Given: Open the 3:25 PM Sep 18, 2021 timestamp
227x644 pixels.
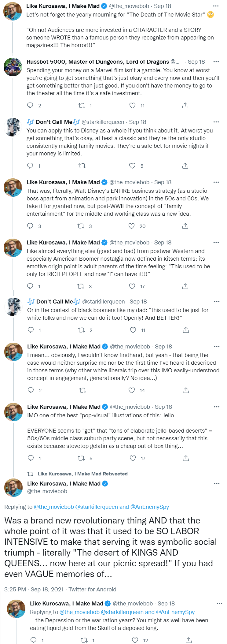Looking at the screenshot, I should click(x=34, y=590).
